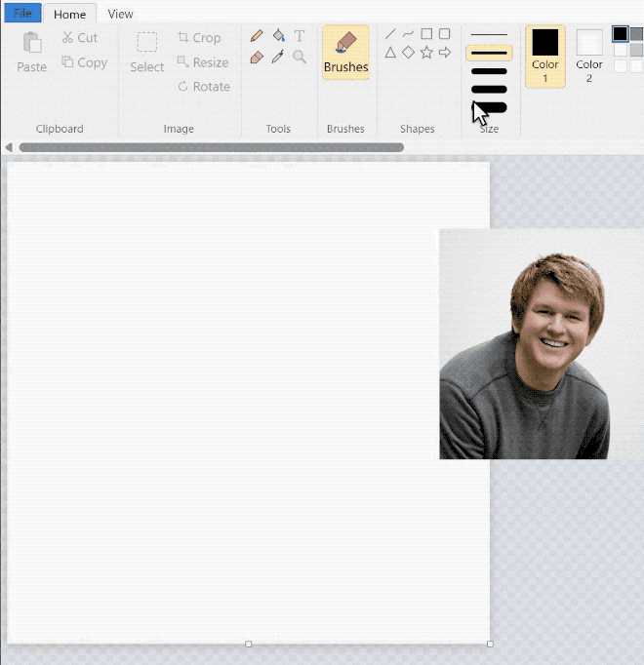Click the bottom-center canvas resize handle
This screenshot has height=665, width=644.
tap(249, 644)
